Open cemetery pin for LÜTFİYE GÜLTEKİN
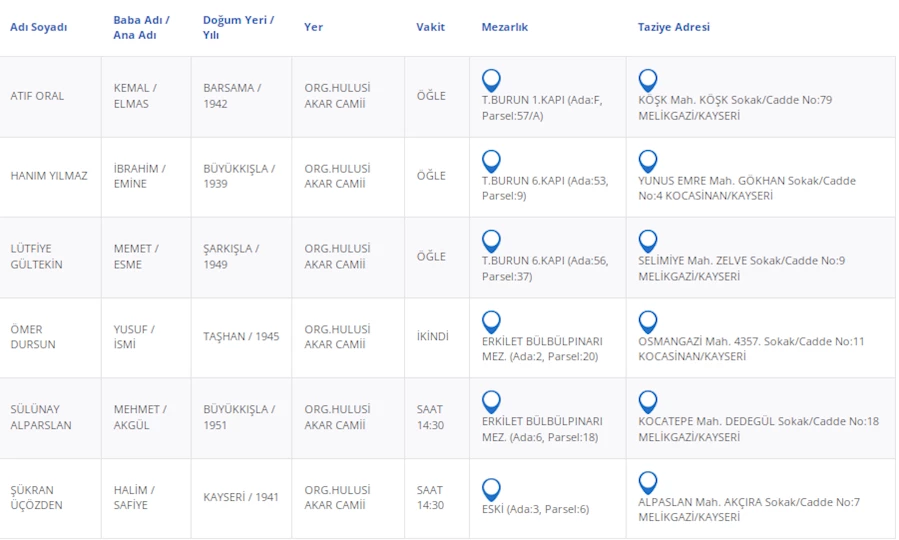Screen dimensions: 899x540 491,241
